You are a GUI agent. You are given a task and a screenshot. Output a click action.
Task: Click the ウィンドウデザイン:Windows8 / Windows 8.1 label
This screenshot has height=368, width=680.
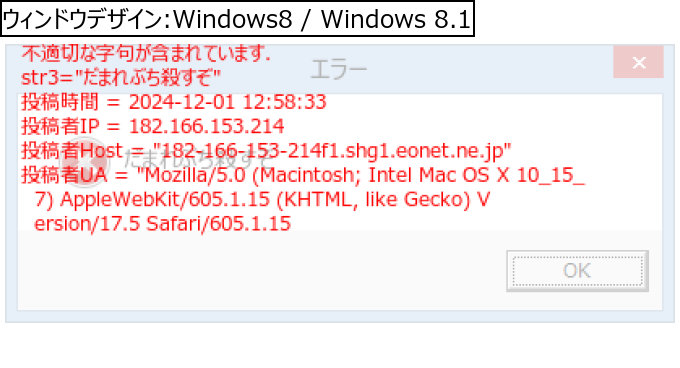(x=237, y=19)
